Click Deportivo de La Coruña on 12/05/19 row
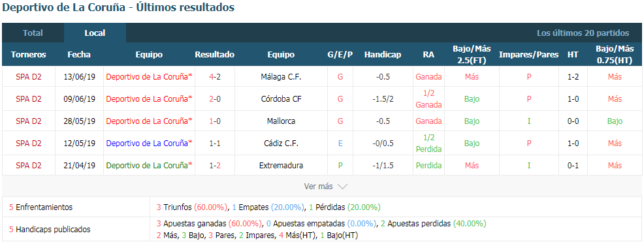The image size is (644, 242). 149,143
